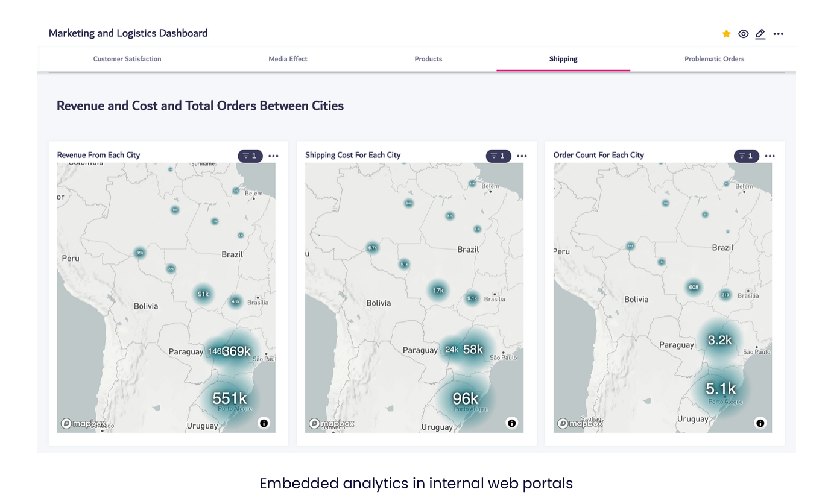This screenshot has height=504, width=825.
Task: Open more options for Revenue From Each City
Action: pos(274,156)
